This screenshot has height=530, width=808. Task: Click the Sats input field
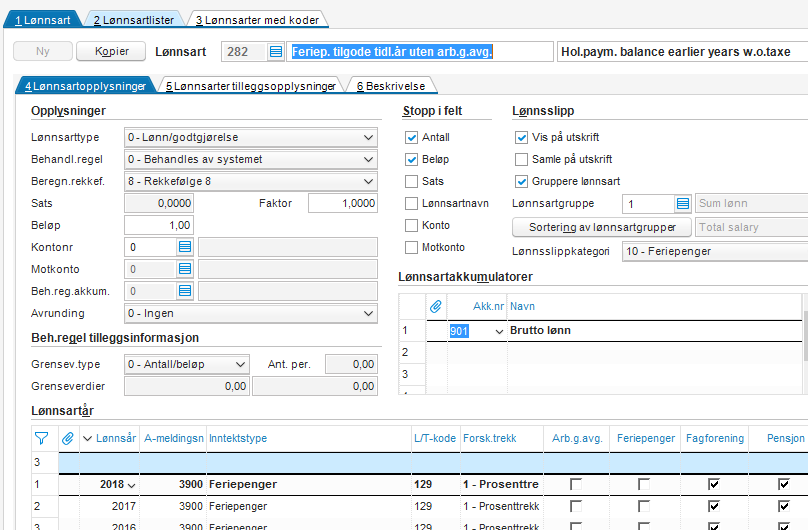pos(159,203)
